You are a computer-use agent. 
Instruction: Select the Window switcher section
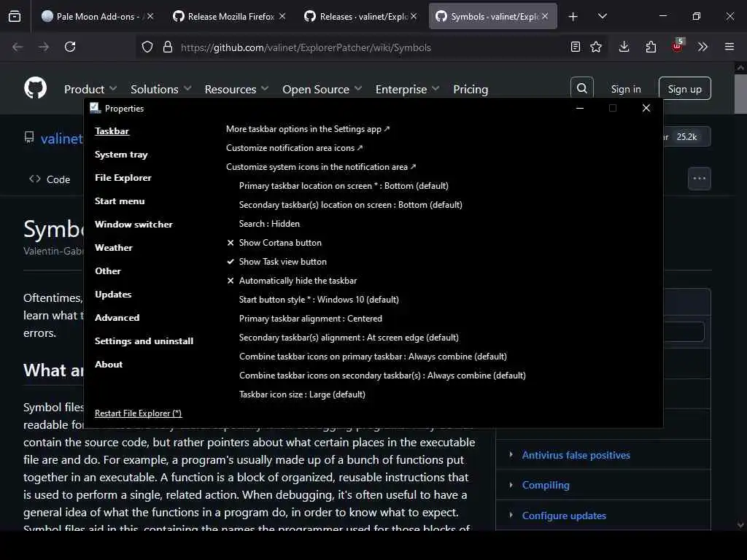click(x=133, y=225)
